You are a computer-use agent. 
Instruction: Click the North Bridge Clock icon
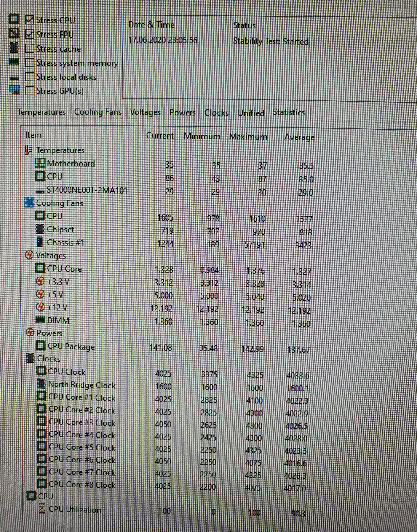coord(41,384)
